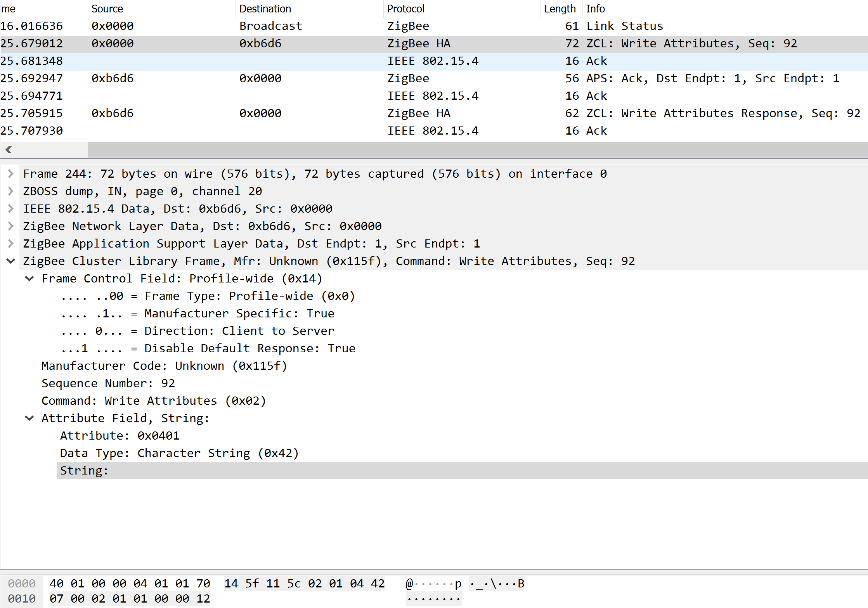Viewport: 868px width, 608px height.
Task: Select the Sequence Number 92 field
Action: tap(108, 383)
